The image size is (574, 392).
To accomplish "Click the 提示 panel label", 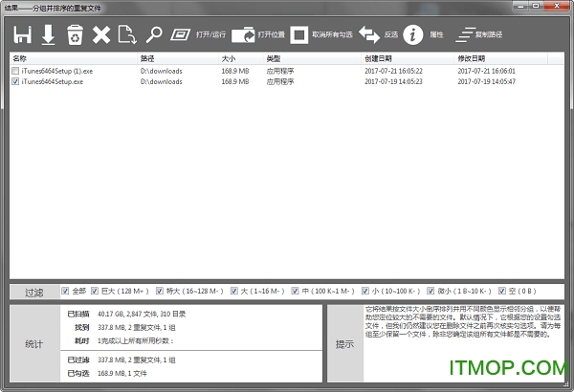I will 344,344.
